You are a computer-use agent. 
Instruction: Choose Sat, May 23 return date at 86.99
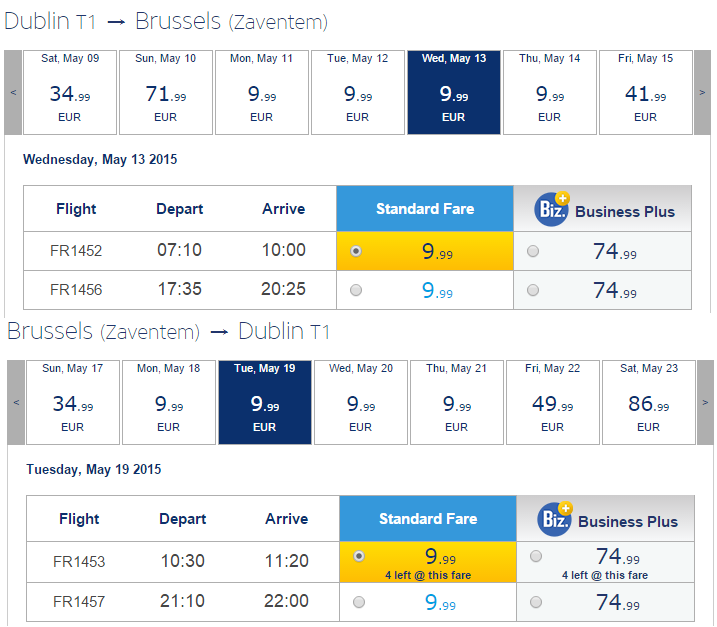coord(649,402)
